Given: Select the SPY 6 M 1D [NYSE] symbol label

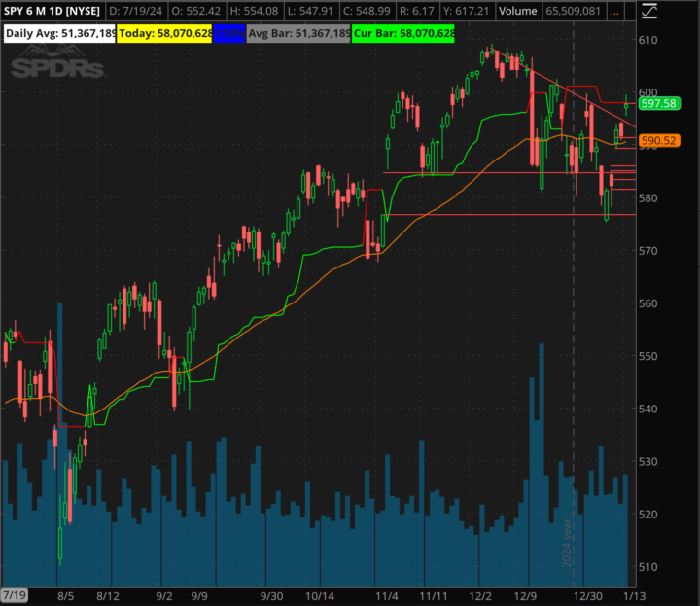Looking at the screenshot, I should click(52, 11).
